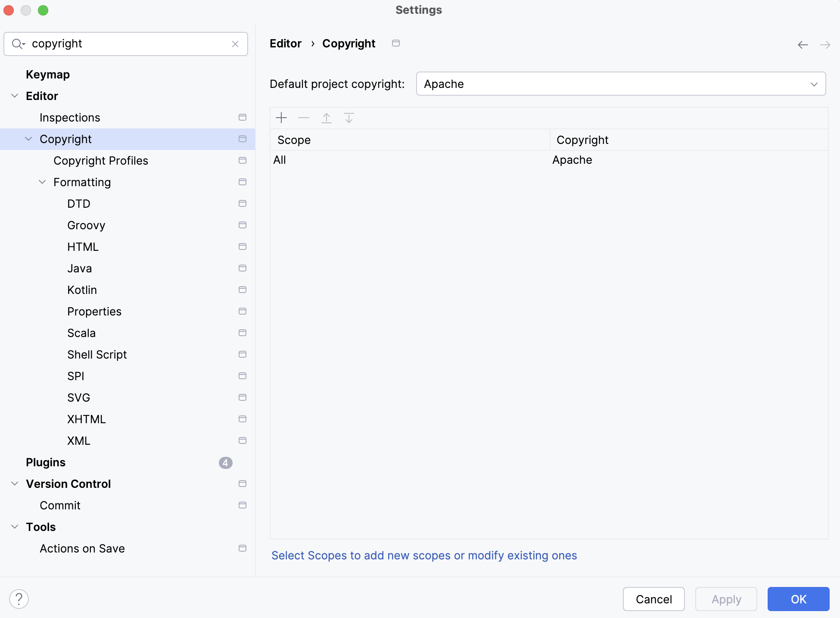Click the modified-settings icon next to Inspections
The image size is (840, 618).
coord(243,117)
